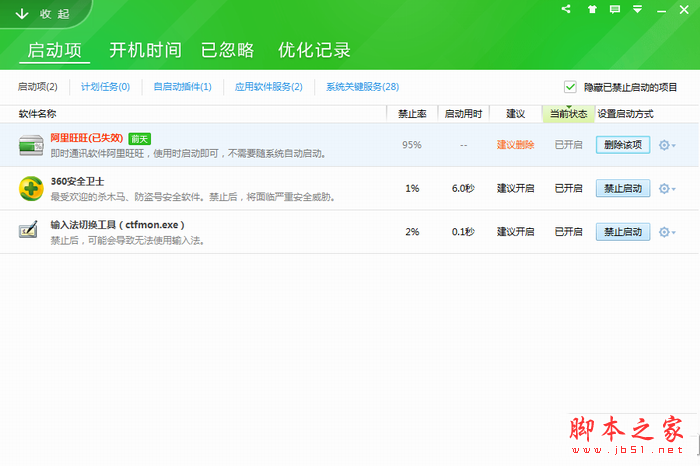This screenshot has width=700, height=466.
Task: Close the window with X
Action: [684, 9]
